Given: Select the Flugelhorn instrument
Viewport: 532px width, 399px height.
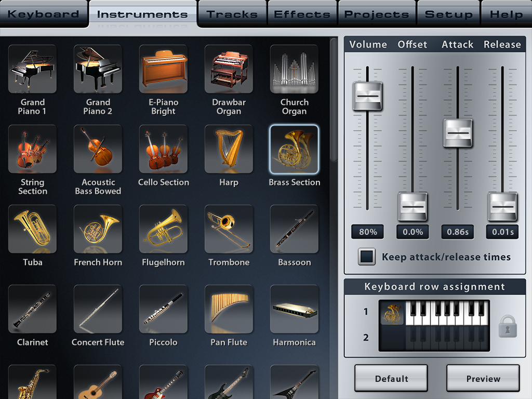Looking at the screenshot, I should [x=163, y=229].
